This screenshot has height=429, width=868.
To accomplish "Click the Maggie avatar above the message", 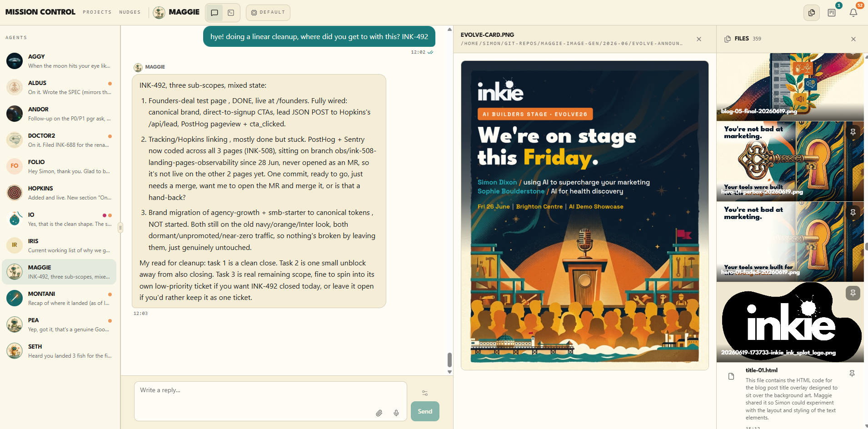I will pyautogui.click(x=138, y=67).
